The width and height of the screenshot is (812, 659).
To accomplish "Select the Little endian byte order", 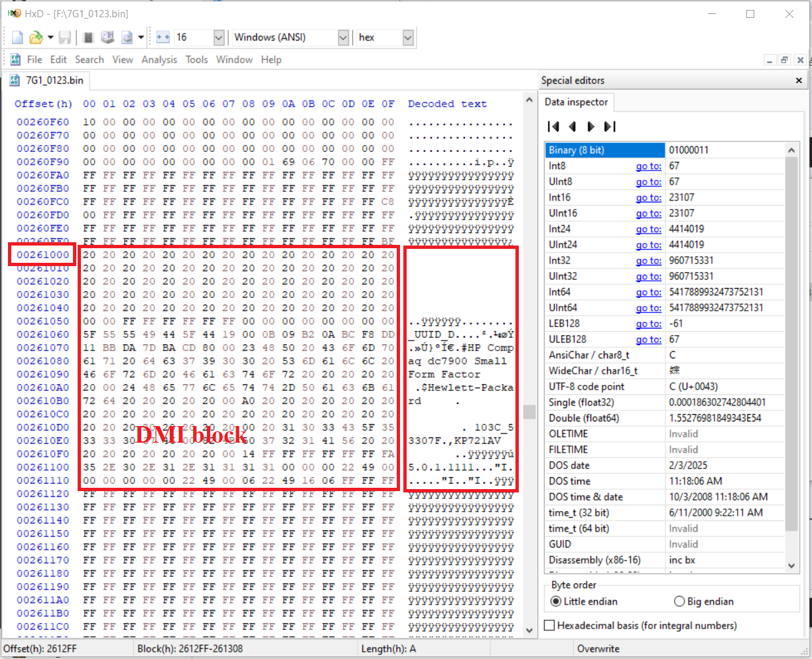I will point(556,601).
